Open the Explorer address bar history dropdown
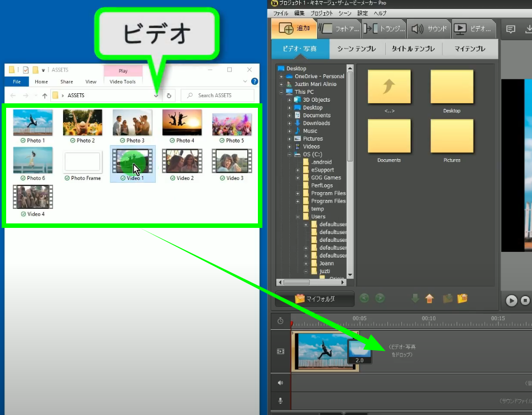Screen dimensions: 532x415 pos(156,96)
